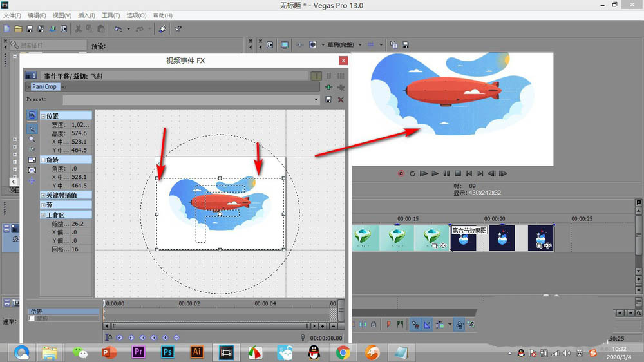Open the undo history dropdown arrow

[128, 29]
